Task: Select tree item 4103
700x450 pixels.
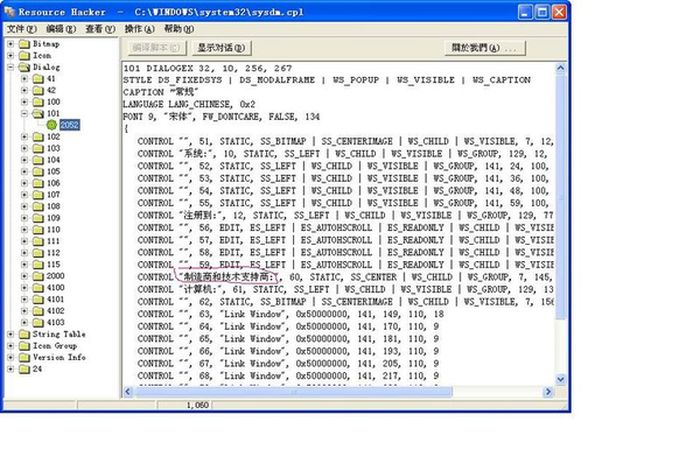Action: [x=55, y=322]
